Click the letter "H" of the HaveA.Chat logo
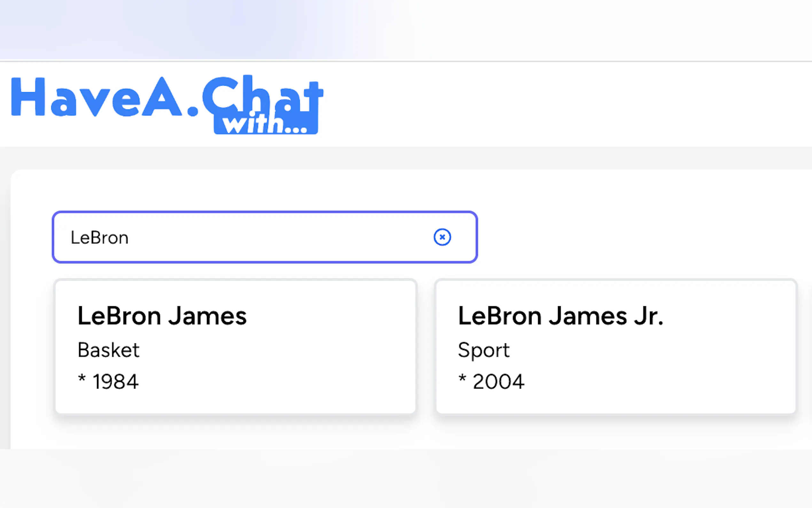812x508 pixels. (28, 97)
